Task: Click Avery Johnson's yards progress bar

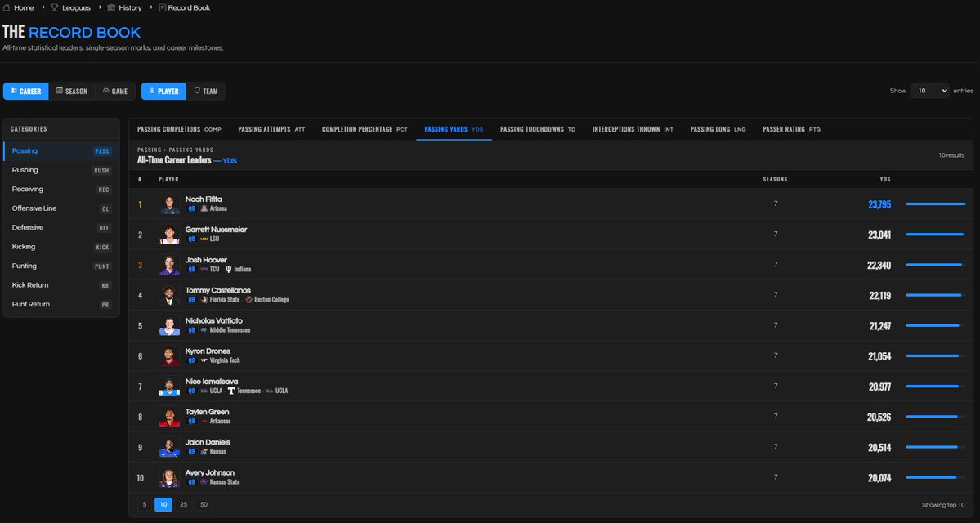Action: pos(935,477)
